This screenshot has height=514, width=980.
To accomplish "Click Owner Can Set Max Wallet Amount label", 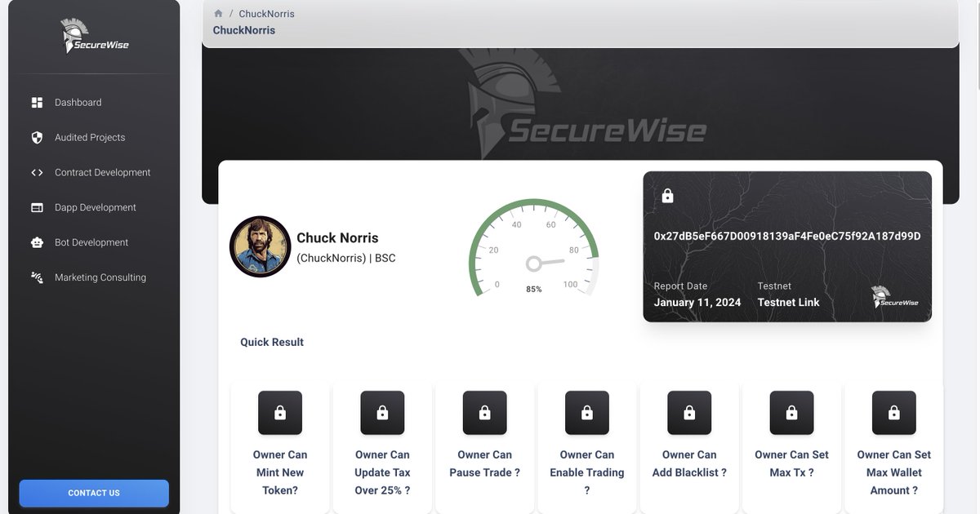I will 894,472.
